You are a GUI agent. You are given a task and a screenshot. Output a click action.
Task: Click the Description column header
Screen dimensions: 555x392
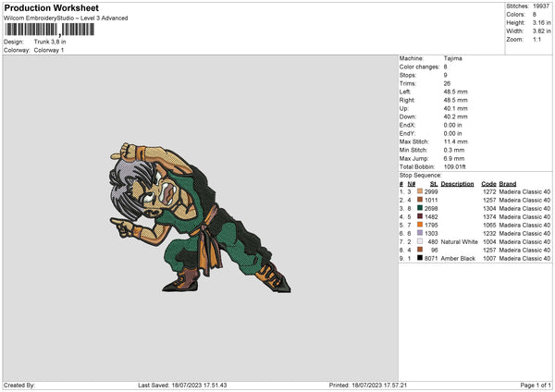tap(457, 183)
